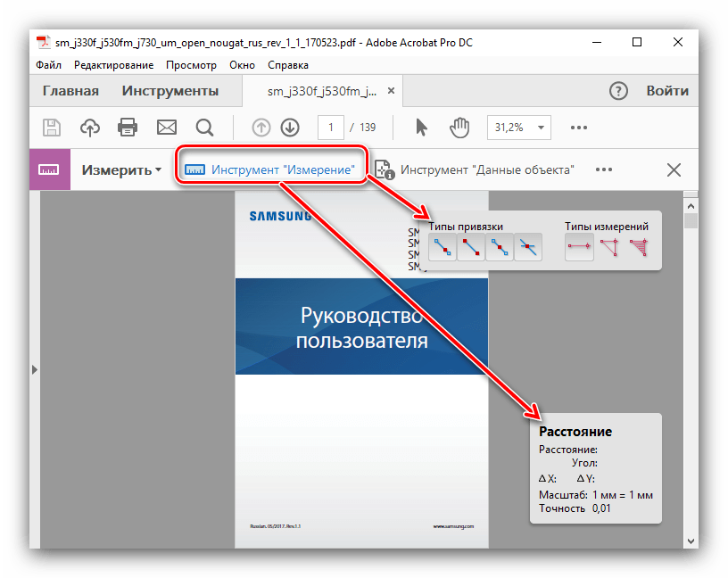This screenshot has width=728, height=578.
Task: Click the print document icon
Action: [x=128, y=128]
